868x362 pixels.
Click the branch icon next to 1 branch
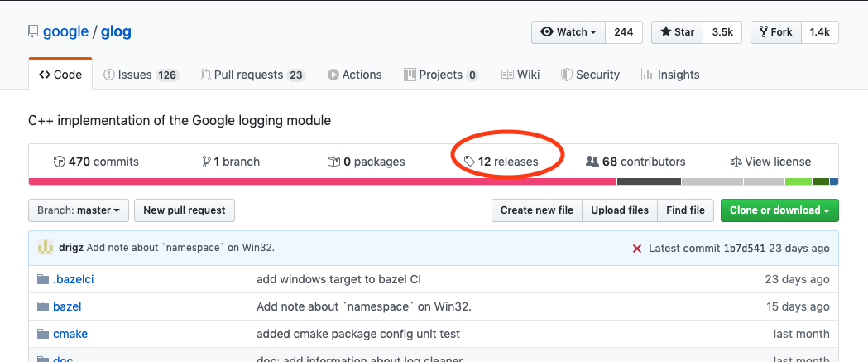point(206,162)
